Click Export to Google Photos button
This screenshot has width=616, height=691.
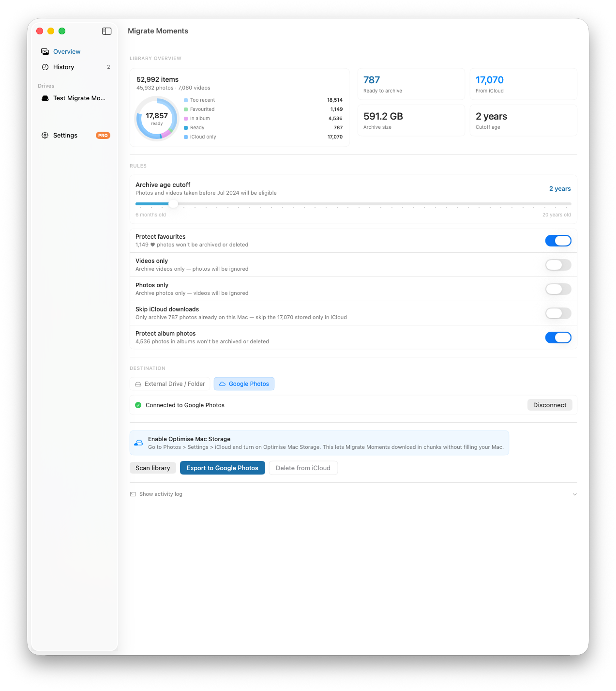click(223, 468)
